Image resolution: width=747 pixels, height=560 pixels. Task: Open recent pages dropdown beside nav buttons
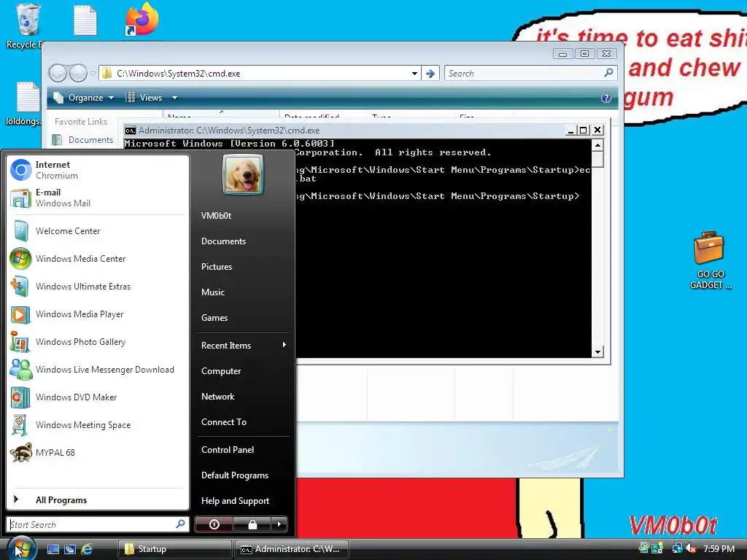93,74
